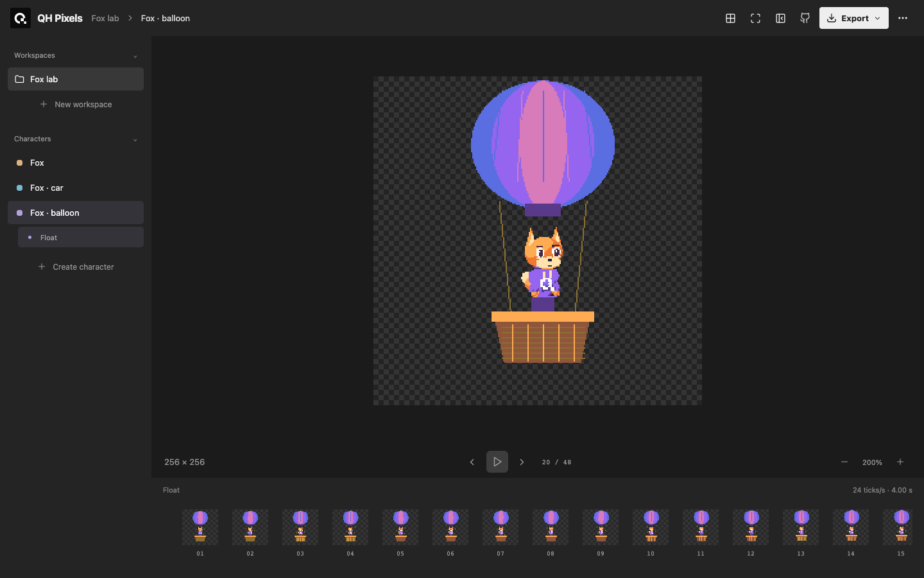Click the 24 ticks/s · 4.00 s label
Image resolution: width=924 pixels, height=578 pixels.
point(882,490)
